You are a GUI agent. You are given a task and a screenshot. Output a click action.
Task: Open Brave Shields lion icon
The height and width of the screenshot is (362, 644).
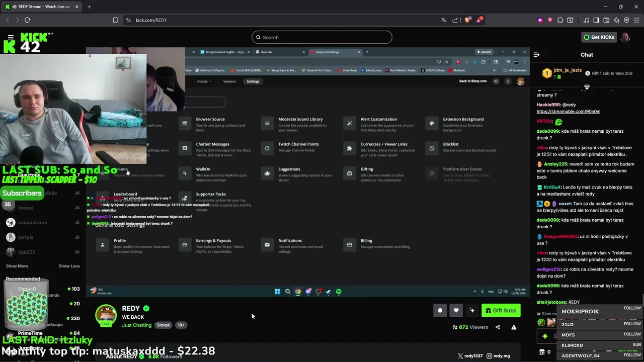pyautogui.click(x=467, y=20)
